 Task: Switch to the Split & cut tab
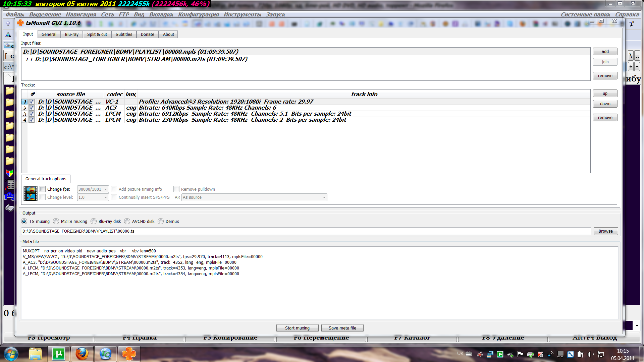click(97, 34)
